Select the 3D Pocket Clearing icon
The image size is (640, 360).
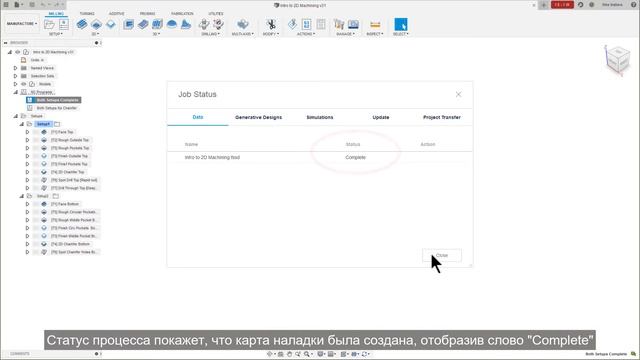pos(143,24)
